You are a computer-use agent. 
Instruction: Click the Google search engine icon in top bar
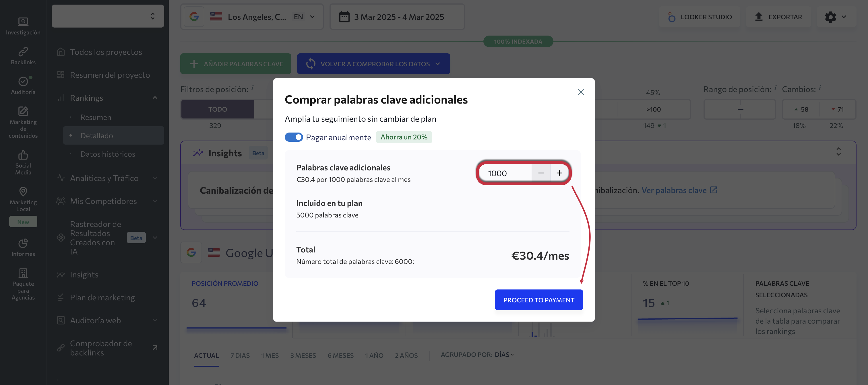tap(194, 17)
